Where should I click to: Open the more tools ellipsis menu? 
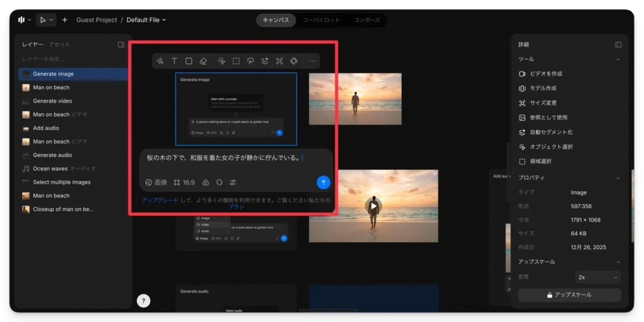pos(312,61)
